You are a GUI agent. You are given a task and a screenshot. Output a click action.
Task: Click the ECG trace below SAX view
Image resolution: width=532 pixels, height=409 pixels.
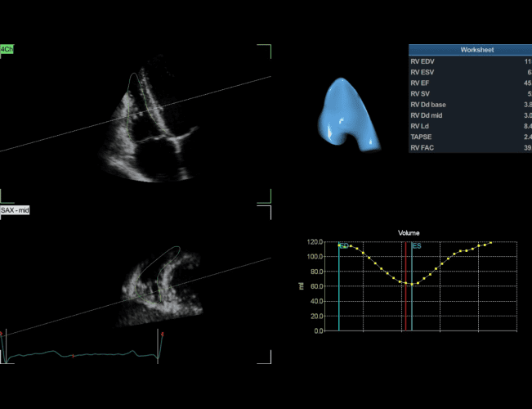click(x=82, y=354)
